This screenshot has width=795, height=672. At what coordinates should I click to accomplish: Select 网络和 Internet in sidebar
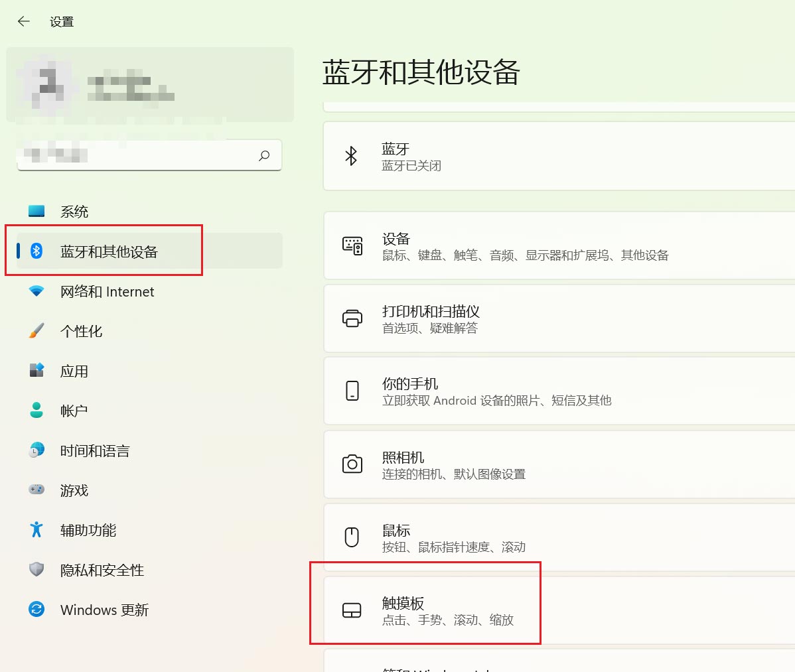coord(107,292)
